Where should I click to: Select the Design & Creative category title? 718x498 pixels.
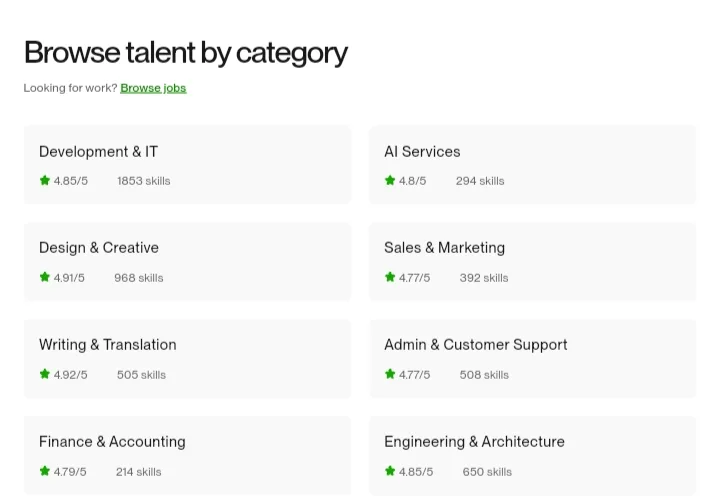[x=99, y=248]
